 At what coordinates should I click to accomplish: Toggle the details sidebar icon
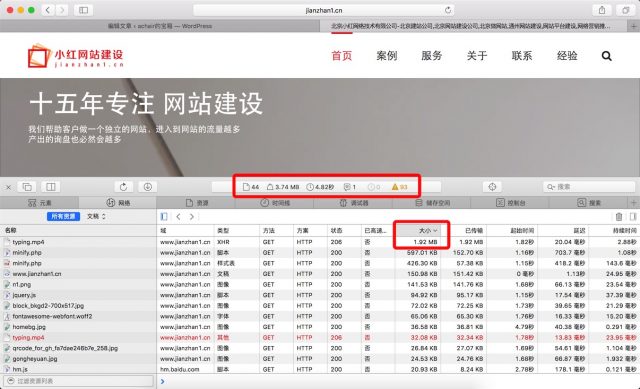tap(633, 217)
